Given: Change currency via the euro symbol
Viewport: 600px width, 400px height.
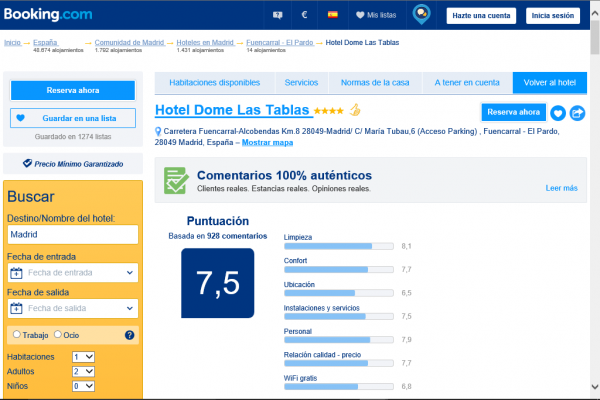Looking at the screenshot, I should click(304, 15).
